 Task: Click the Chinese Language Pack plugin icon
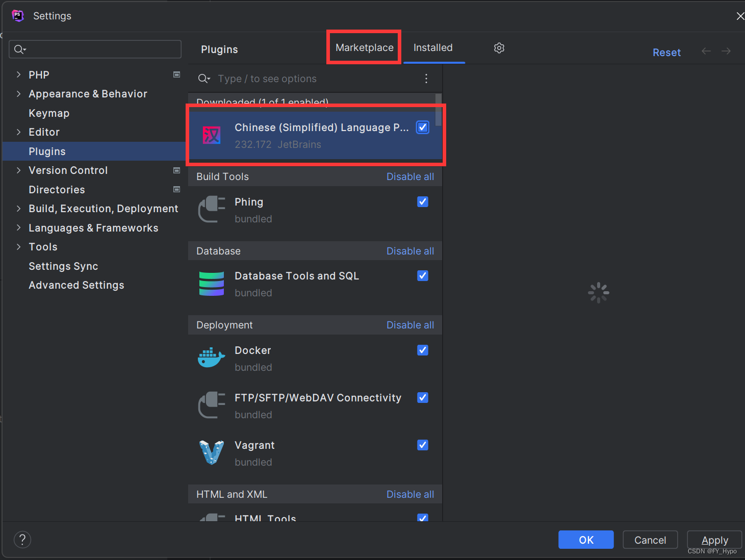click(212, 135)
